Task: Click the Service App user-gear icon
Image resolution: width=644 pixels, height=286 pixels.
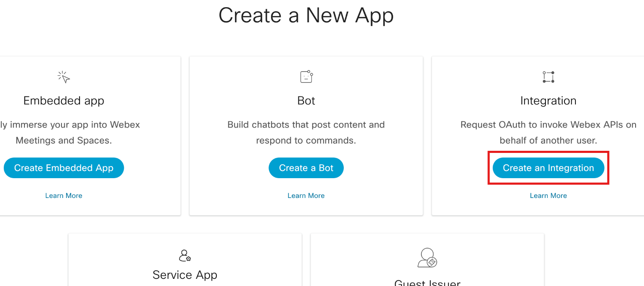Action: pyautogui.click(x=185, y=255)
